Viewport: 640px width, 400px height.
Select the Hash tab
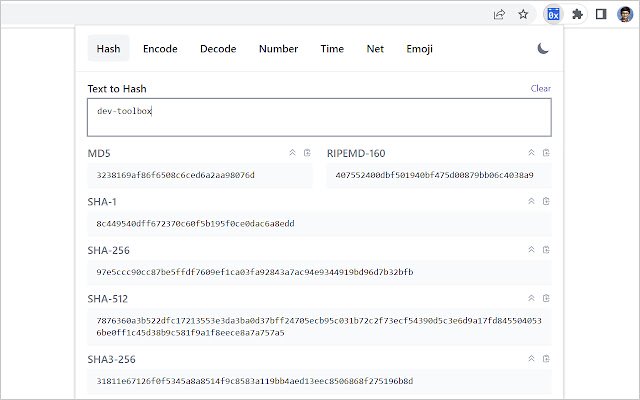click(x=109, y=49)
